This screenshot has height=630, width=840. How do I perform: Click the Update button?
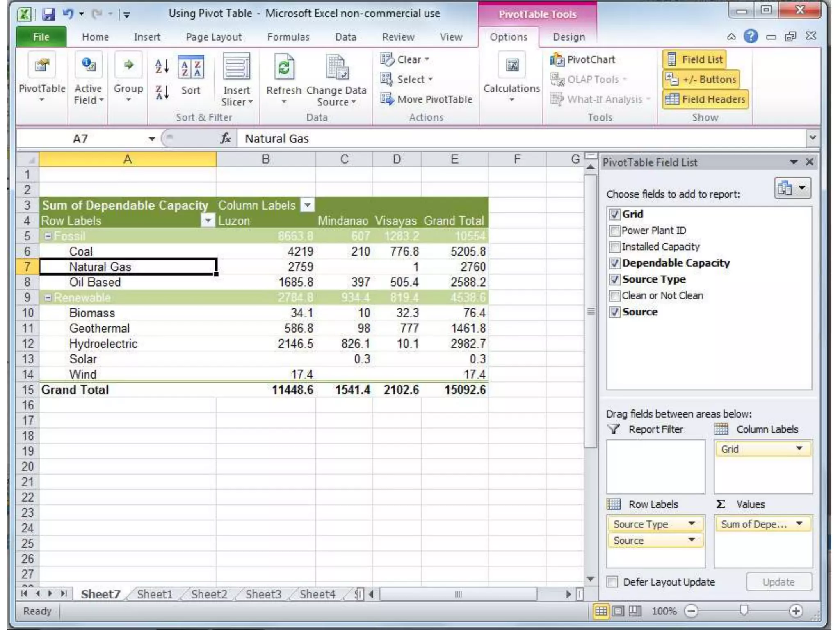[x=778, y=582]
